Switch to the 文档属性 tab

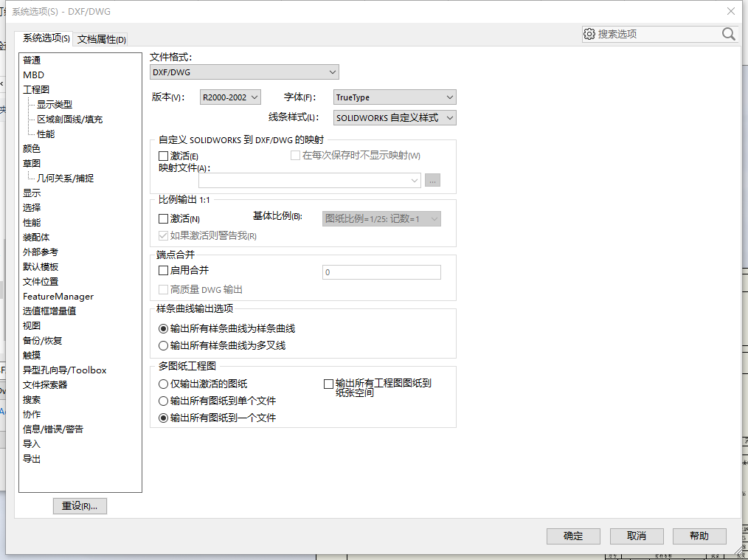[x=102, y=40]
